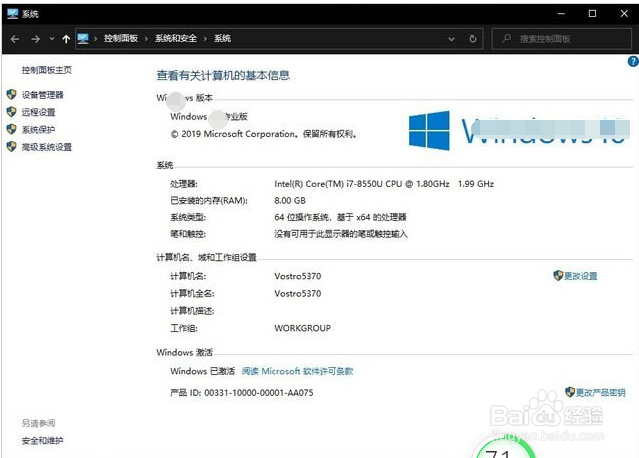
Task: Click the pen and touch value text
Action: (x=341, y=234)
